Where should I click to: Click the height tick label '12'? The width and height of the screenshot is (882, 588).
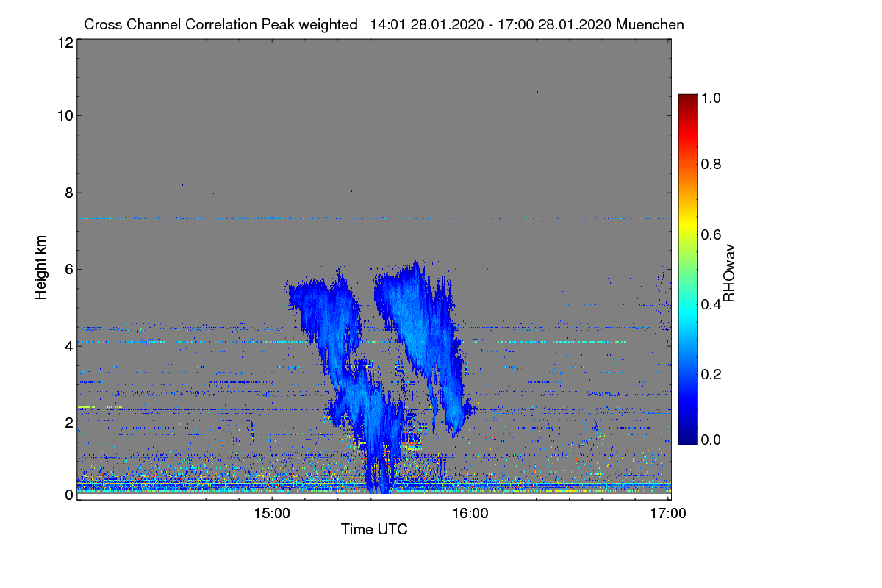coord(65,43)
